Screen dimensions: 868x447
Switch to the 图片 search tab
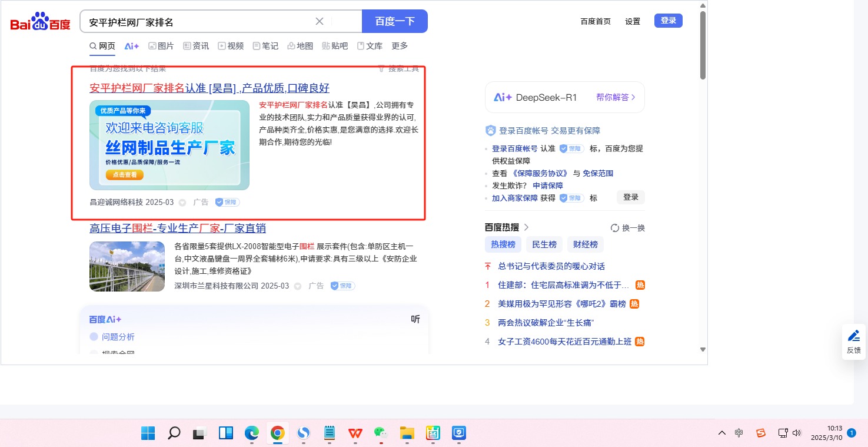[161, 46]
